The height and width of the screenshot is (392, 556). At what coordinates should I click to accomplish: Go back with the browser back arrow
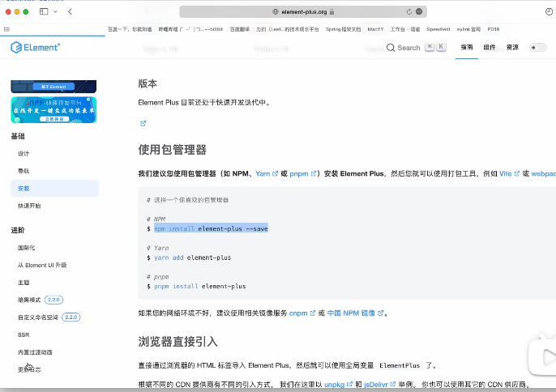click(x=71, y=11)
